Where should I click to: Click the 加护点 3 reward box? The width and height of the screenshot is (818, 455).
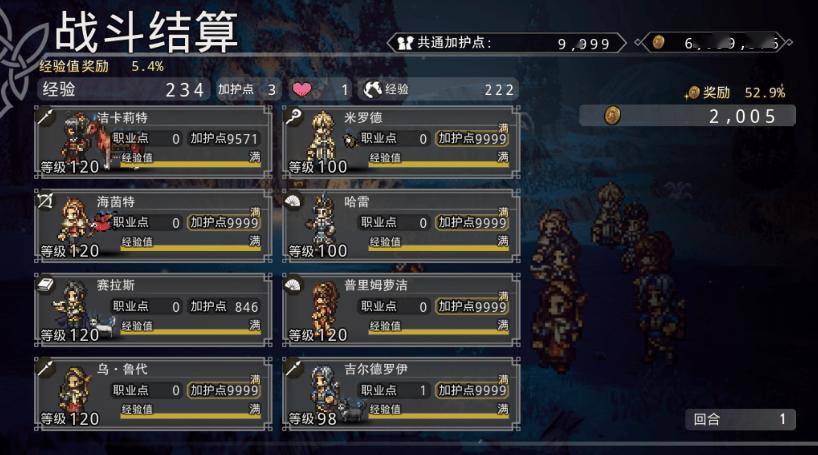[248, 89]
